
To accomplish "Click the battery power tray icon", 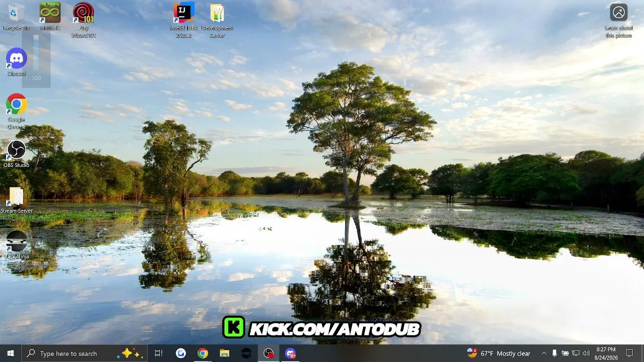I will click(565, 353).
